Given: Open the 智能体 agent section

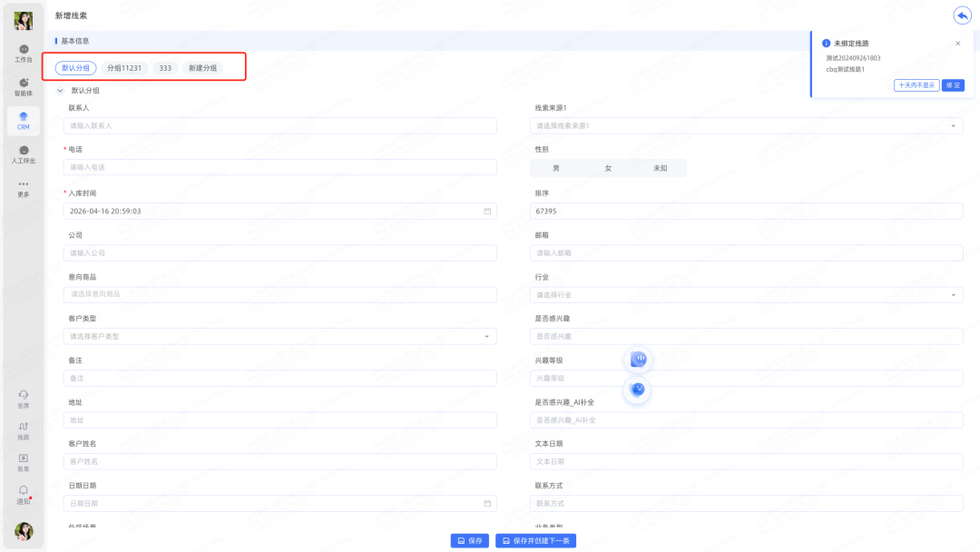Looking at the screenshot, I should [24, 87].
